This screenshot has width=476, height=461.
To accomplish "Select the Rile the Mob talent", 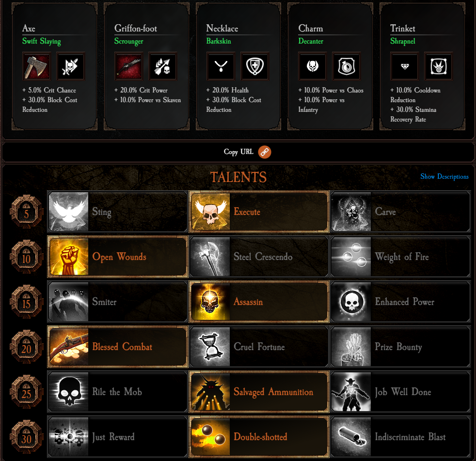I will [117, 392].
